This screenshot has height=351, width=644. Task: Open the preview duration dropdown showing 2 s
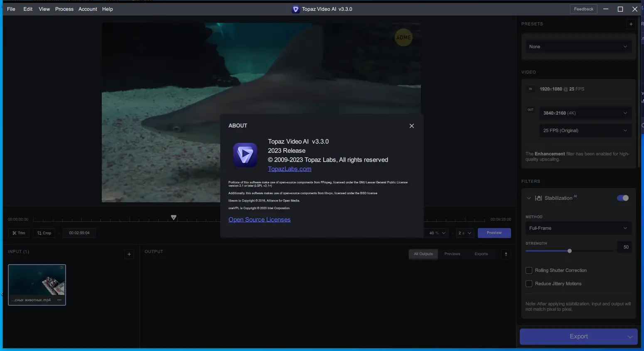point(465,233)
